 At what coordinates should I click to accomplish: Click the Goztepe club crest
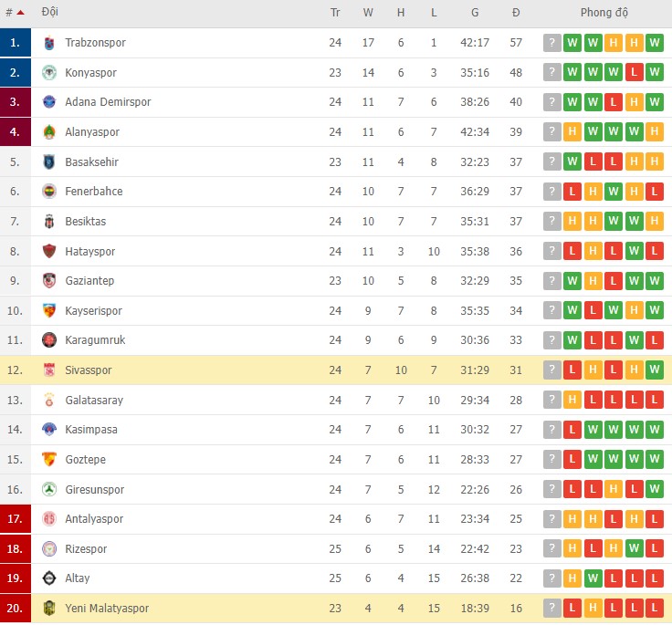(49, 460)
